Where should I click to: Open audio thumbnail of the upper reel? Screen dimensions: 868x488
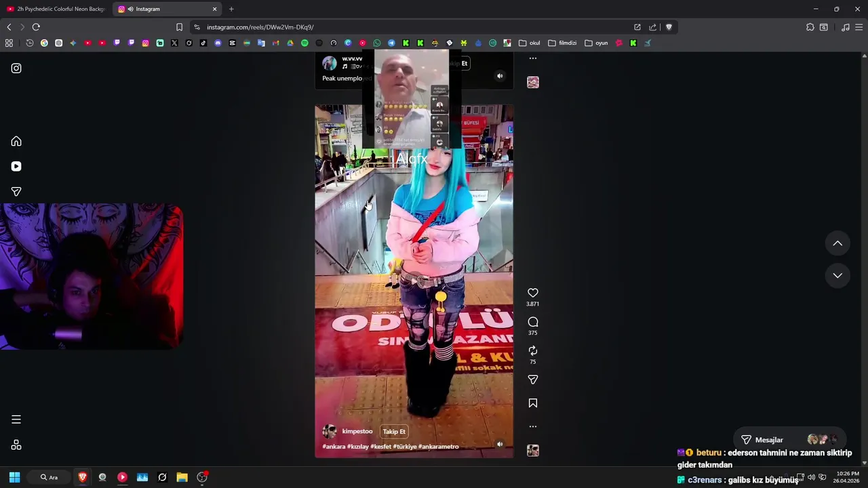coord(533,82)
